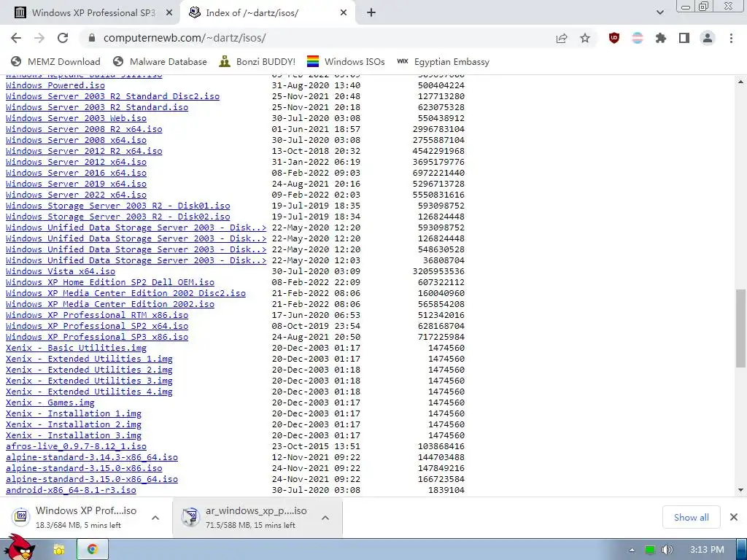
Task: Open the Extensions puzzle menu
Action: tap(661, 38)
